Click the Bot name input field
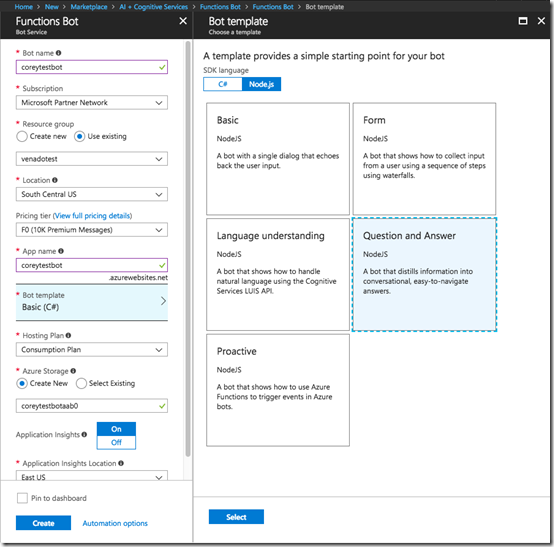 (92, 67)
